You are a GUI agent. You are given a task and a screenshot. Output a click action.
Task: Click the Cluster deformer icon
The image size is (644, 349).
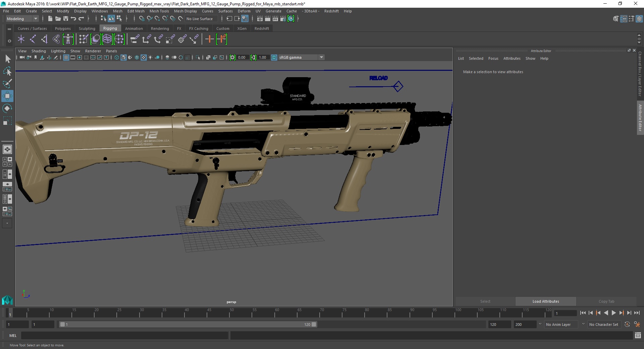(119, 39)
